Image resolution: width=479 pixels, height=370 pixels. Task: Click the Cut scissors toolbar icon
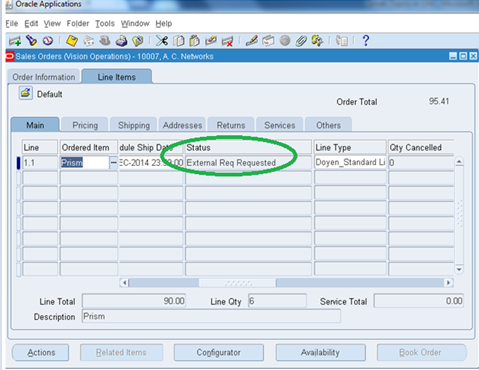tap(162, 41)
